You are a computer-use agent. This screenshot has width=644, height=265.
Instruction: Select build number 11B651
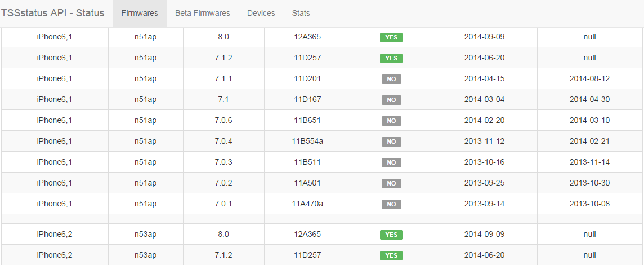[x=307, y=120]
